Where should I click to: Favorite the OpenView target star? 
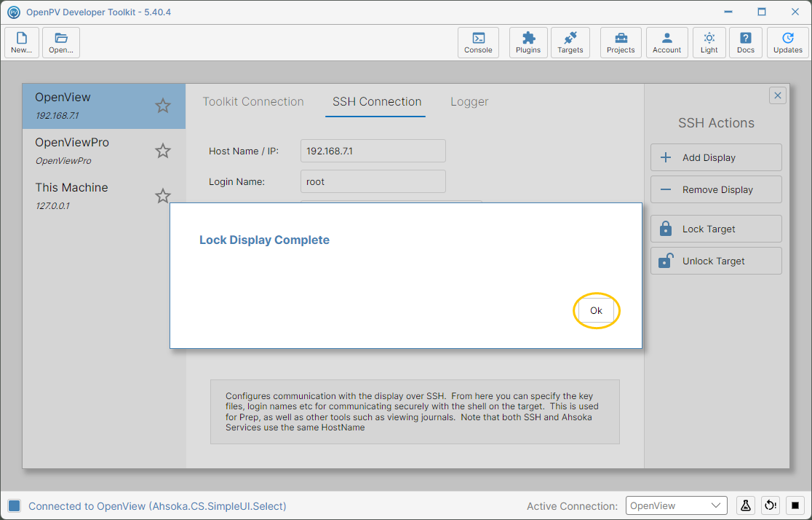162,106
